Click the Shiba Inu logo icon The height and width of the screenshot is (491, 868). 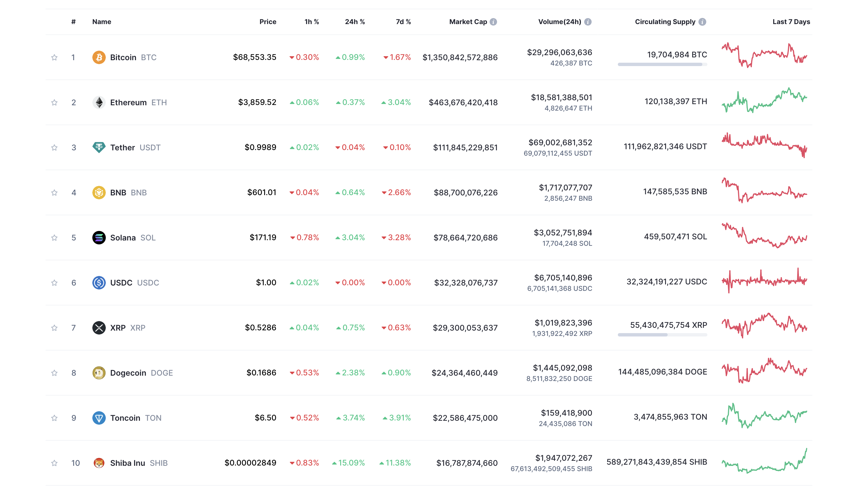(99, 463)
